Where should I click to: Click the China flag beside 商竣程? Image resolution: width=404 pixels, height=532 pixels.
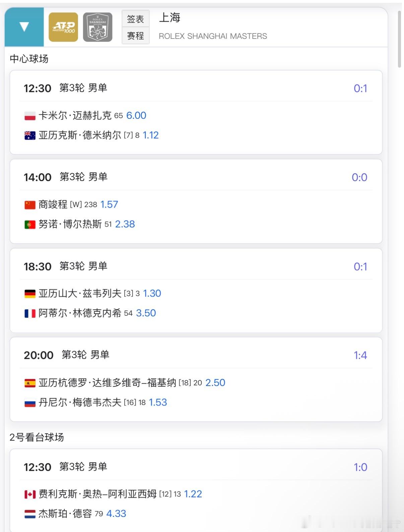coord(30,205)
